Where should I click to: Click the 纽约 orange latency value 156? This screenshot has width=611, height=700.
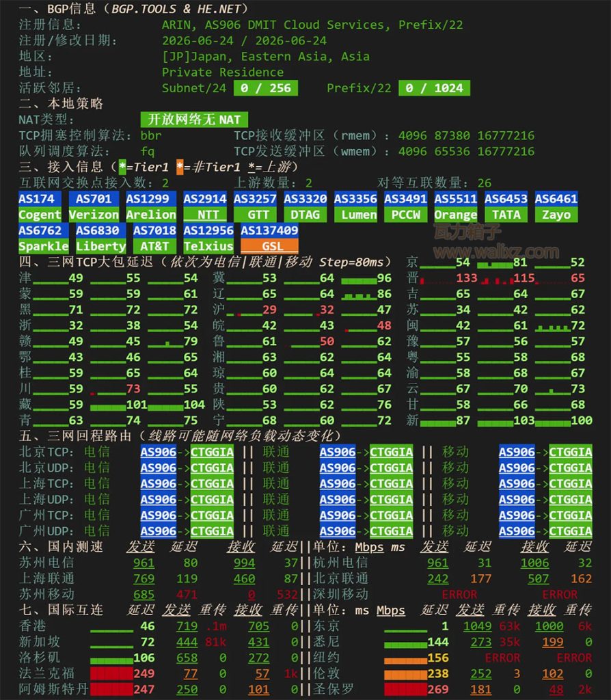(x=438, y=658)
